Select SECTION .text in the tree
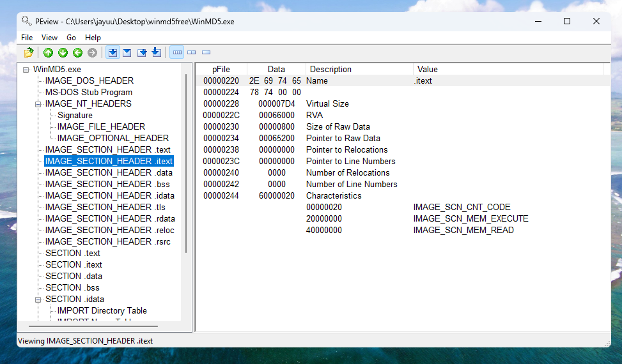This screenshot has width=622, height=364. pyautogui.click(x=73, y=253)
